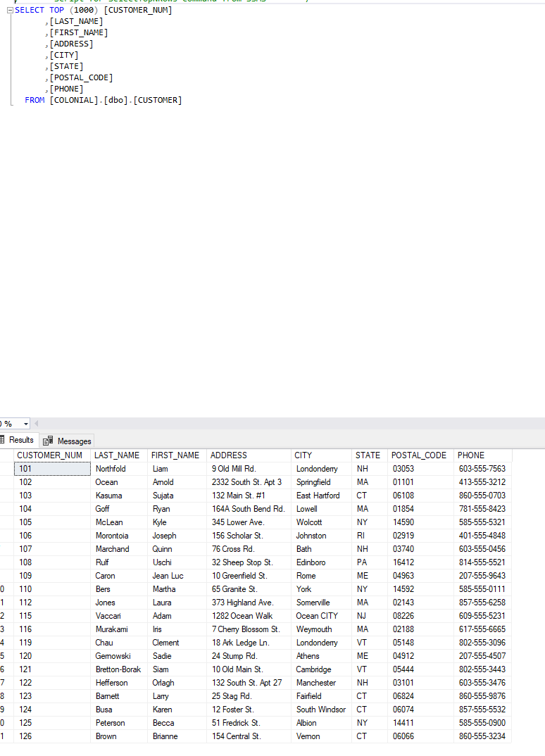Select last name cell Bretton-Borak
Image resolution: width=545 pixels, height=756 pixels.
119,669
